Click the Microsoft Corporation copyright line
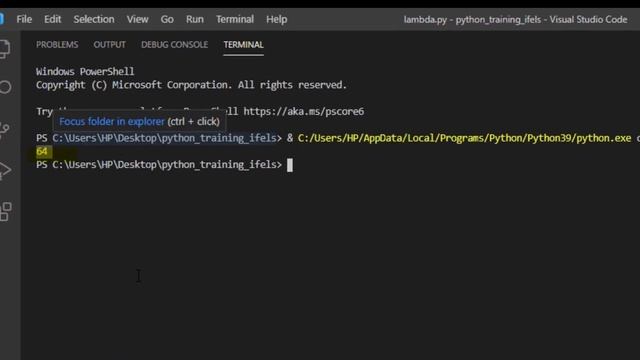640x360 pixels. [x=191, y=85]
